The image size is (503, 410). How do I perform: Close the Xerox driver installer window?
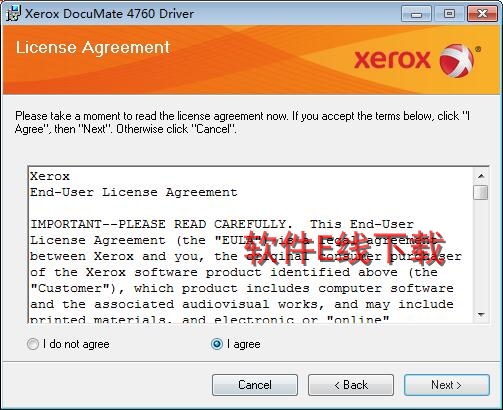[482, 14]
